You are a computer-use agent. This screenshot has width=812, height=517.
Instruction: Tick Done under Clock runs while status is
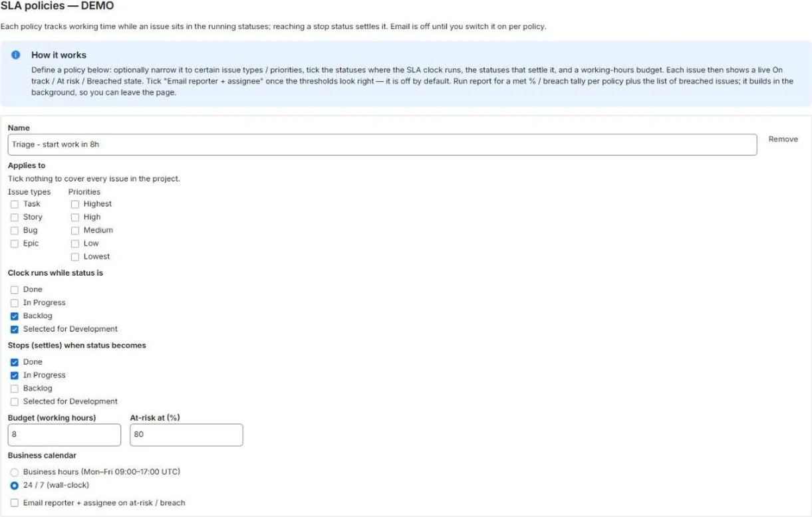pyautogui.click(x=15, y=290)
